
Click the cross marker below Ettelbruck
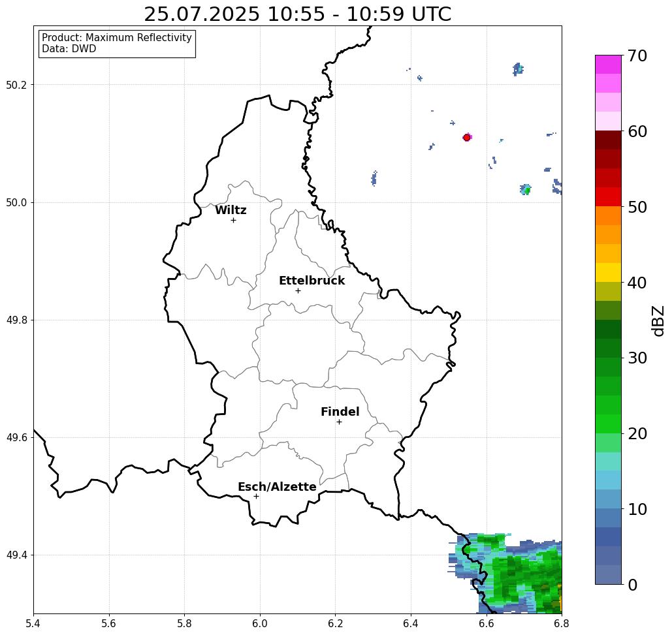pos(298,290)
